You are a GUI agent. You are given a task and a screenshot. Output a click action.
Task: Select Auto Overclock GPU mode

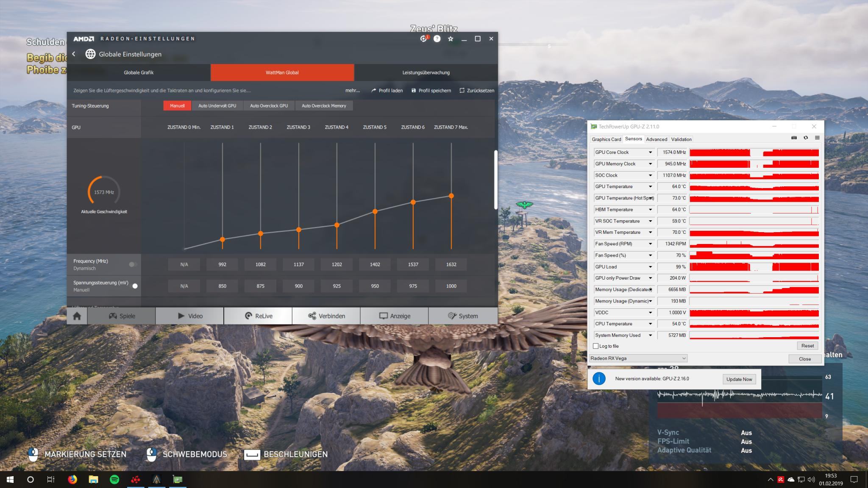point(269,106)
